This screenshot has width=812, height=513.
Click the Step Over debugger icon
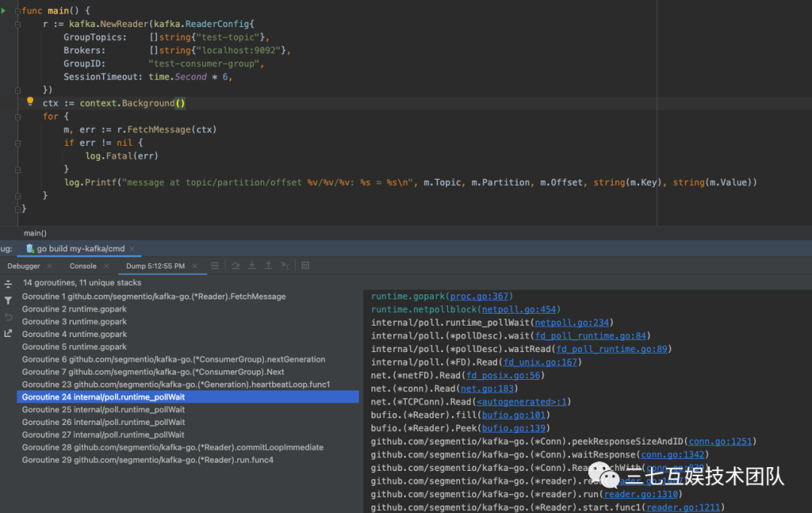[235, 266]
